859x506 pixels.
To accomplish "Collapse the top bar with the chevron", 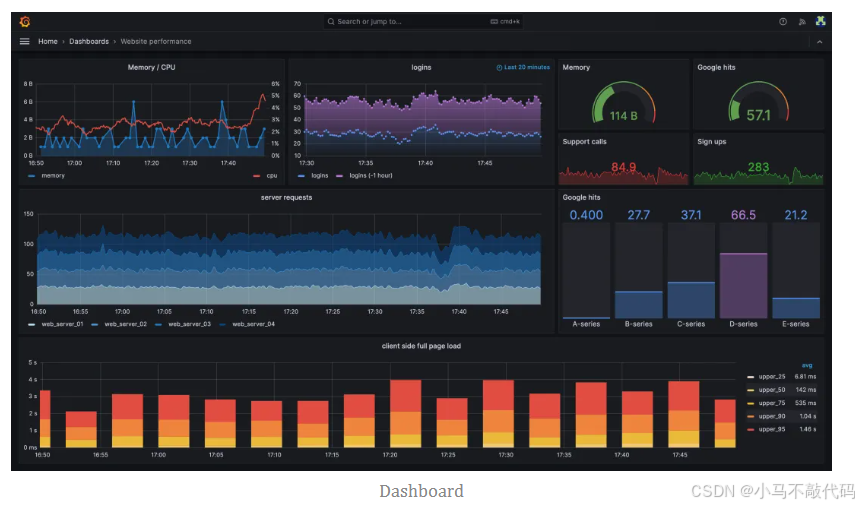I will point(820,42).
